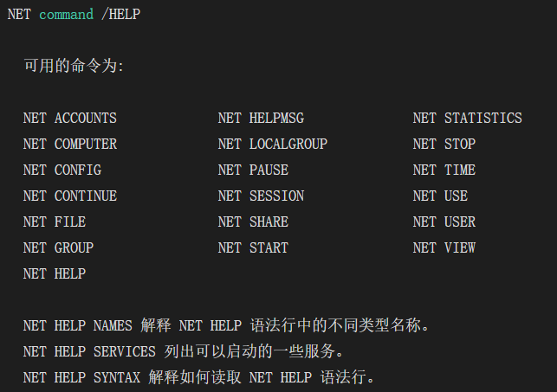
Task: Select the NET STOP entry
Action: click(444, 144)
